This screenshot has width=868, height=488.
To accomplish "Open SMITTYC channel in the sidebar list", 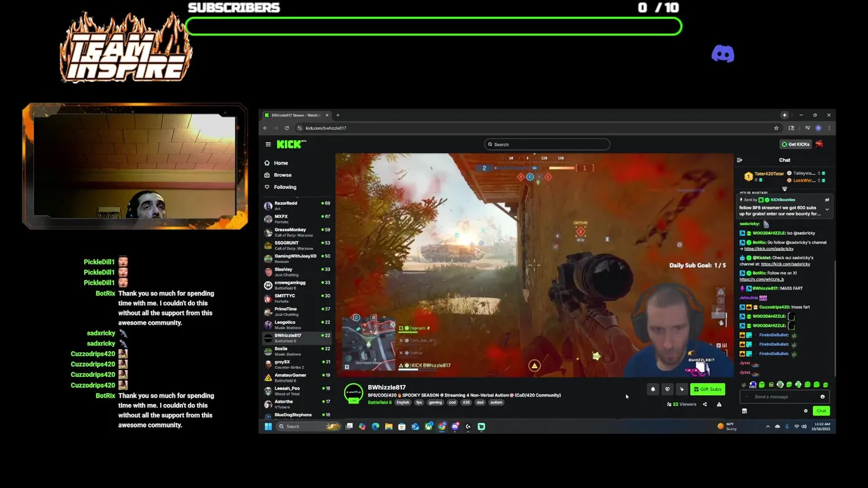I will (x=297, y=298).
